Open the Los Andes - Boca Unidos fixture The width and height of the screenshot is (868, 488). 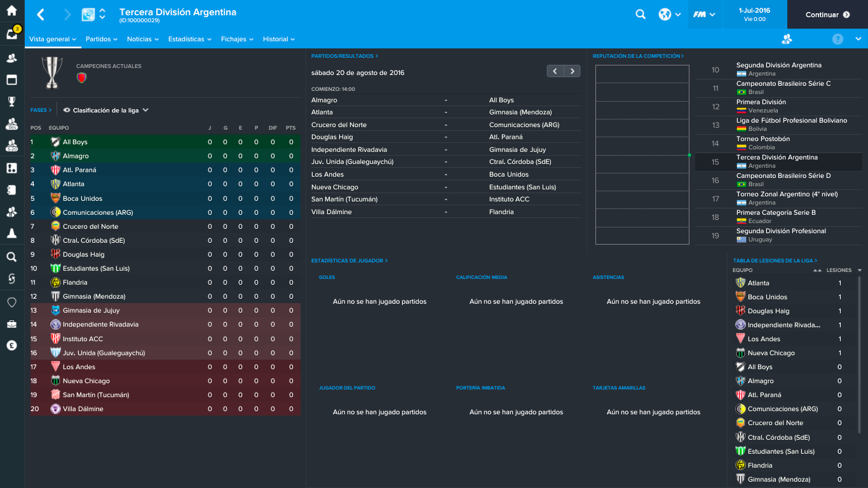click(446, 174)
